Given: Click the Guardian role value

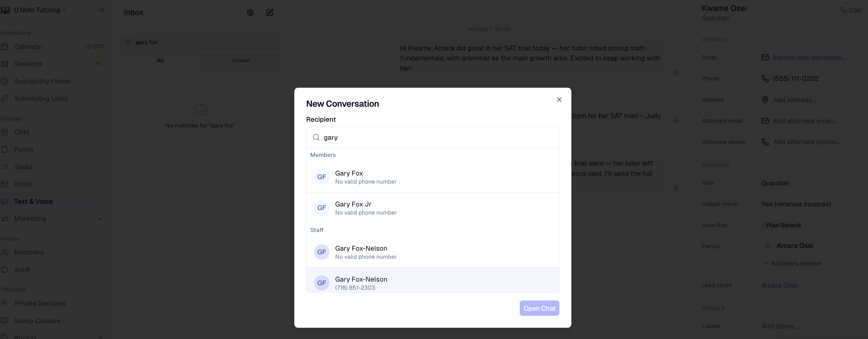Looking at the screenshot, I should click(x=775, y=183).
